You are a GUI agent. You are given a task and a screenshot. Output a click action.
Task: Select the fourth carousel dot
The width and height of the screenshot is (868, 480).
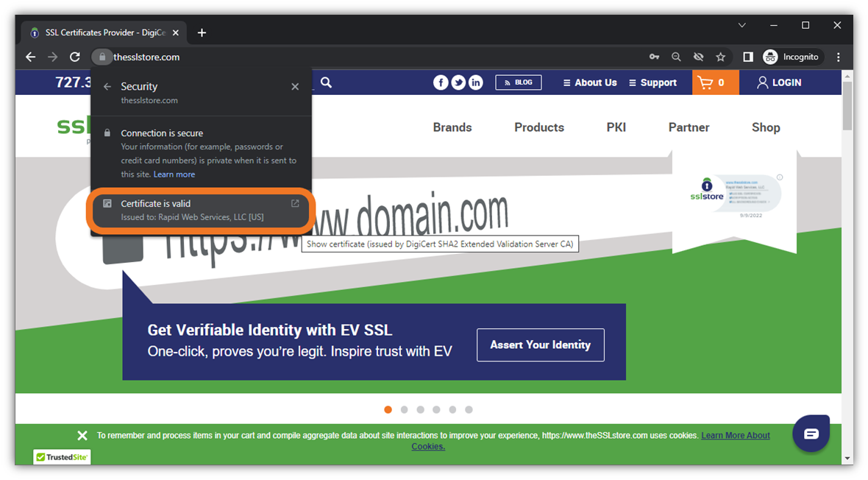coord(437,409)
